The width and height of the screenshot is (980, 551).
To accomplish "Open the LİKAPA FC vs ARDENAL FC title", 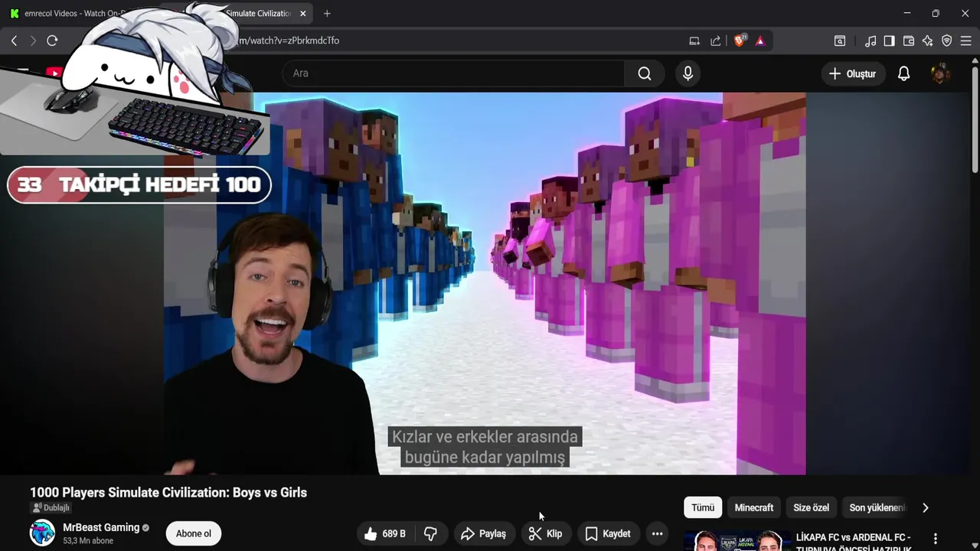I will 854,542.
